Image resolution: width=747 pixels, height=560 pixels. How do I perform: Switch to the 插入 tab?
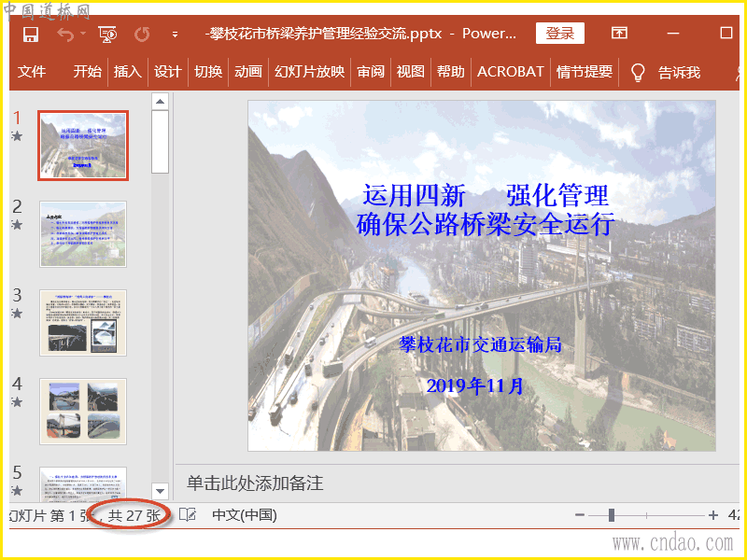128,72
